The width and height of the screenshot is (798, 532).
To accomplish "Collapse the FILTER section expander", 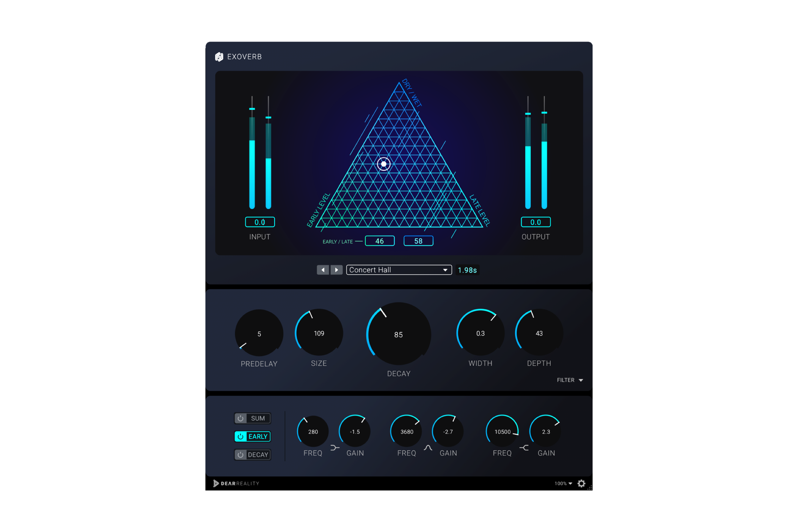I will 570,380.
